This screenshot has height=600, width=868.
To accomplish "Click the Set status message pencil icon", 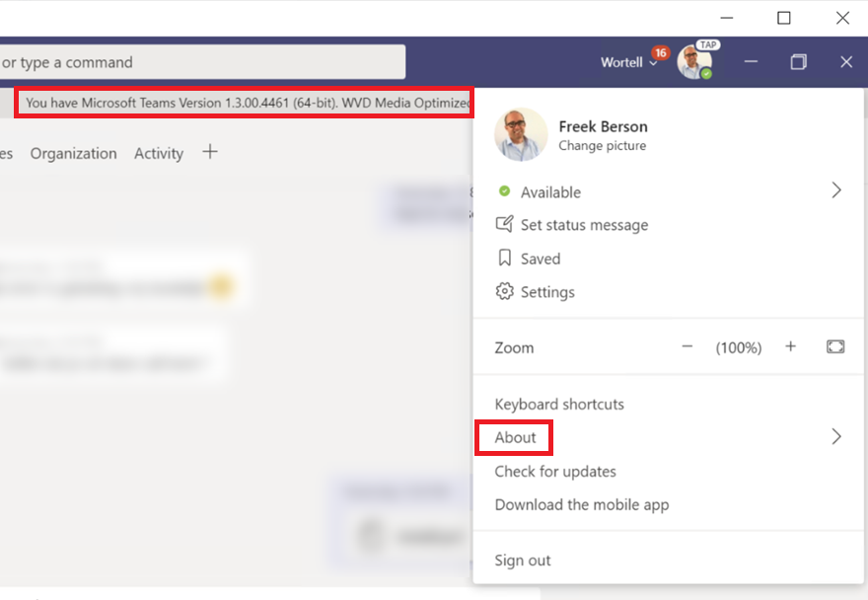I will tap(504, 224).
